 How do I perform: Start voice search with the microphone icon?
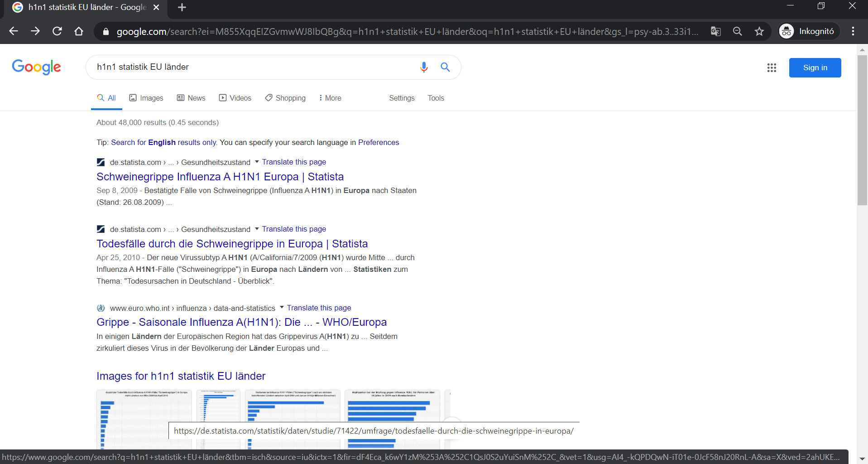point(424,67)
